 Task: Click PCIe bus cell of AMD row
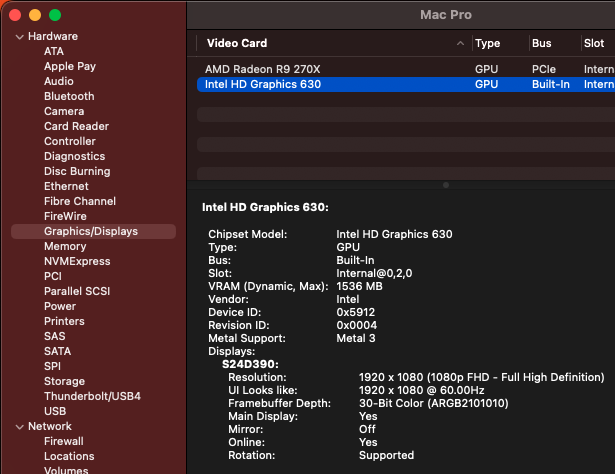544,69
